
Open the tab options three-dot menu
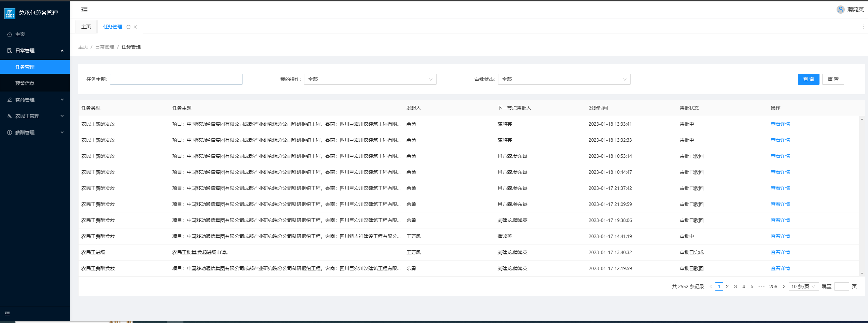point(864,27)
